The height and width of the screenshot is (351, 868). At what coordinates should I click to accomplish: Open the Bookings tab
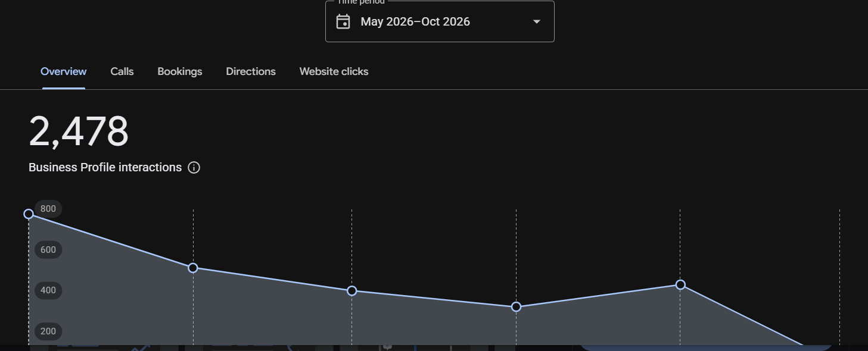[x=180, y=71]
